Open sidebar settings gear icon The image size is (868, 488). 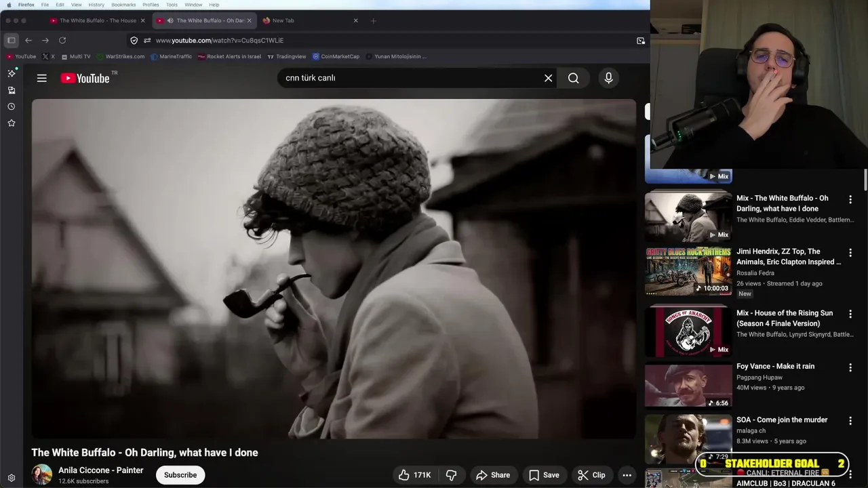click(x=12, y=478)
